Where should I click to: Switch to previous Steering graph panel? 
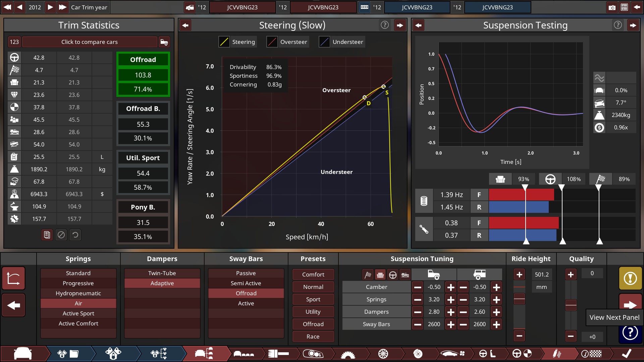pyautogui.click(x=185, y=25)
